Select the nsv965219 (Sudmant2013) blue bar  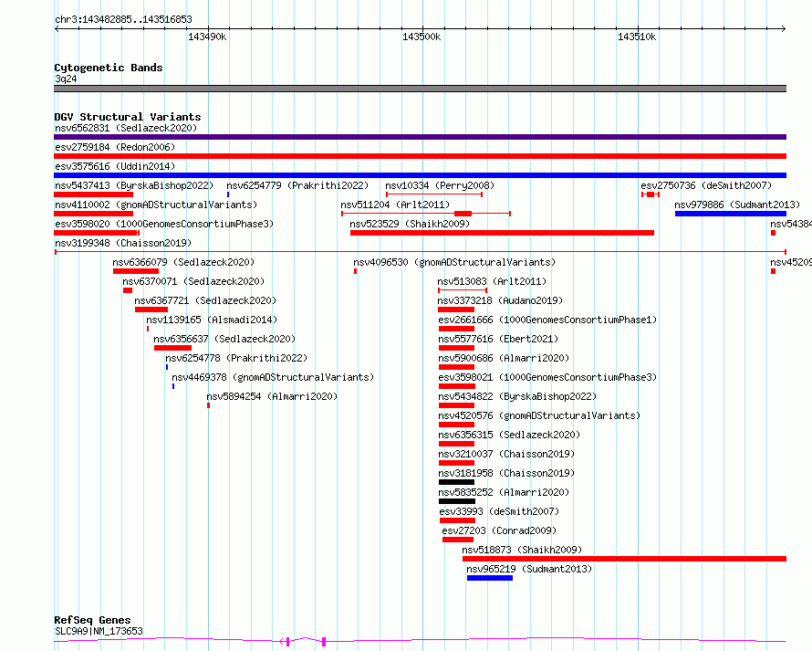490,578
